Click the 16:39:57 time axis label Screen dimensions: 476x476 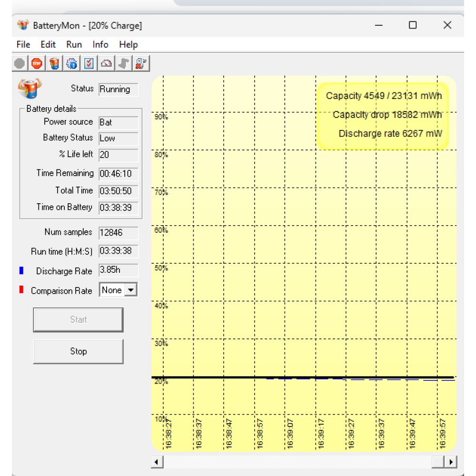[x=442, y=434]
